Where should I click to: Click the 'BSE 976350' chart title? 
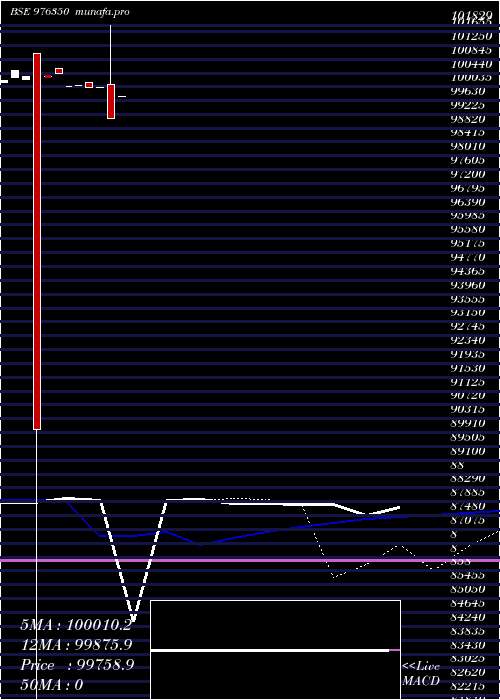[x=39, y=12]
